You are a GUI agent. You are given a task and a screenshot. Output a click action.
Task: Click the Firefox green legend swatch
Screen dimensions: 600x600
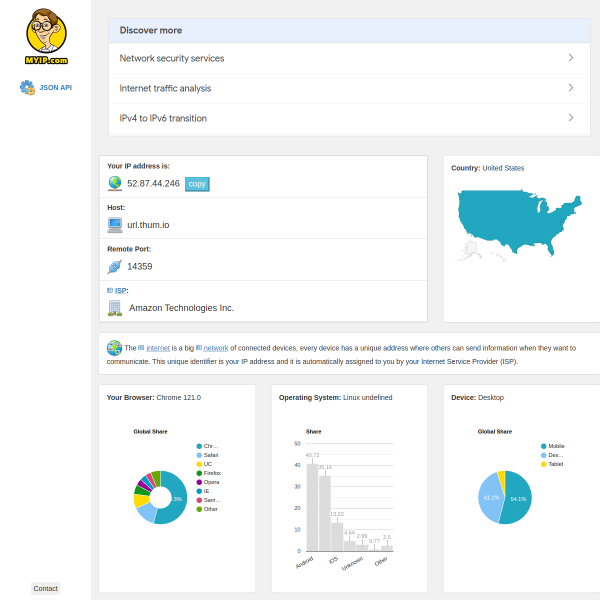pyautogui.click(x=199, y=473)
